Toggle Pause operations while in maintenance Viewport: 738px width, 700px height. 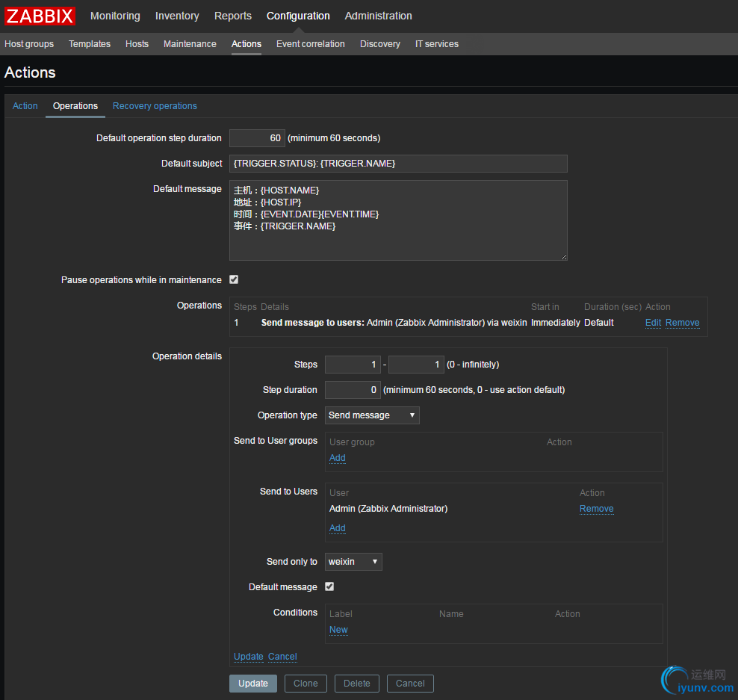click(x=234, y=279)
